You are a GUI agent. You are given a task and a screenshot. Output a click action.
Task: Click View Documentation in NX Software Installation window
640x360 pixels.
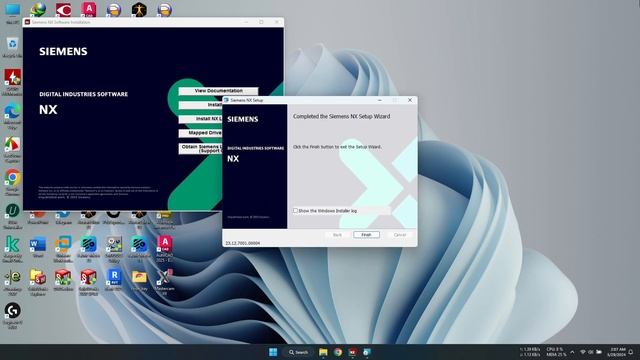(x=218, y=91)
